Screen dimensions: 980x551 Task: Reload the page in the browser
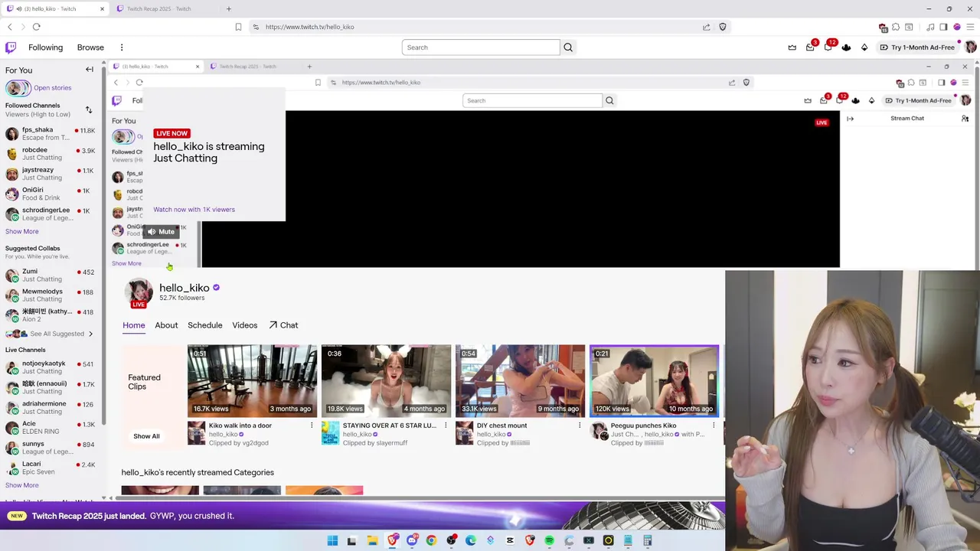pos(36,27)
